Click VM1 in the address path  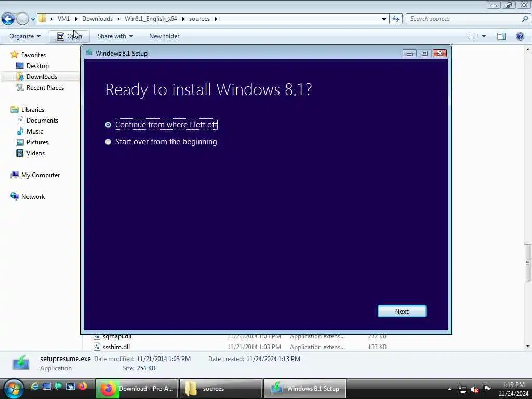[x=63, y=19]
